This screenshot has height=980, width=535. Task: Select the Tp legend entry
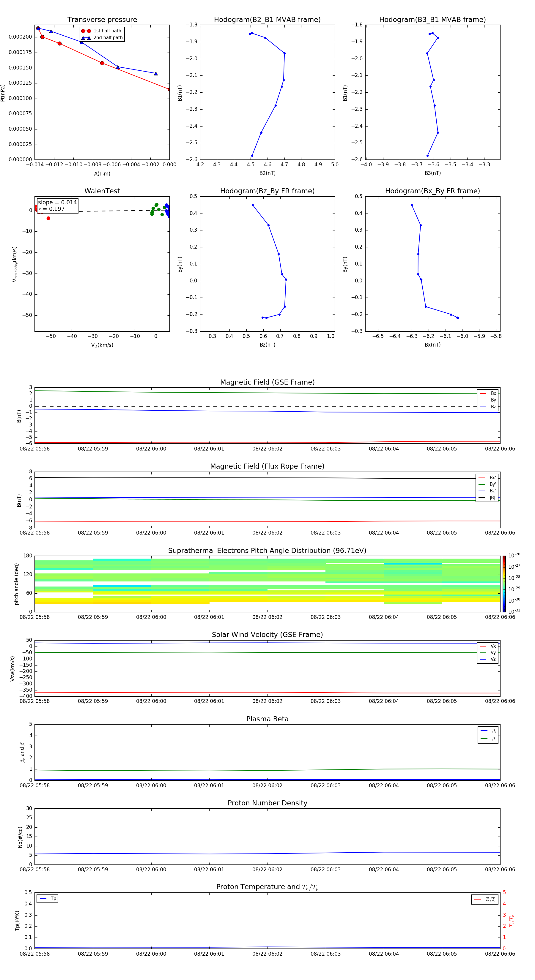pyautogui.click(x=48, y=899)
